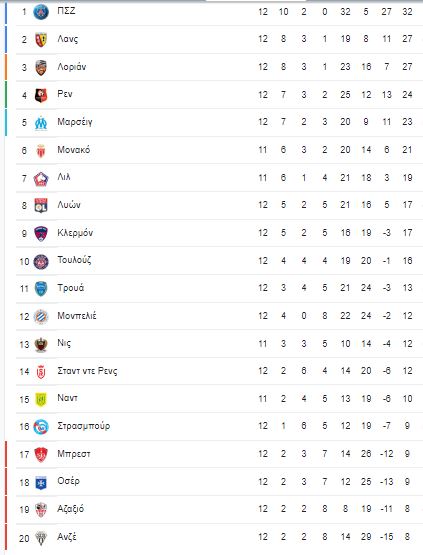Open Σταντ ντε Ρενς team page
423x555 pixels.
click(87, 371)
